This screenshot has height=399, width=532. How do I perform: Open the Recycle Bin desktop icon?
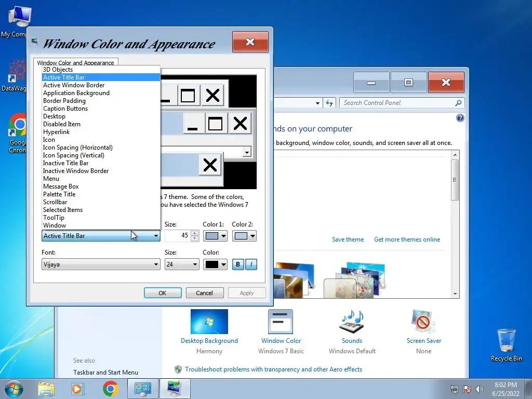pos(506,345)
